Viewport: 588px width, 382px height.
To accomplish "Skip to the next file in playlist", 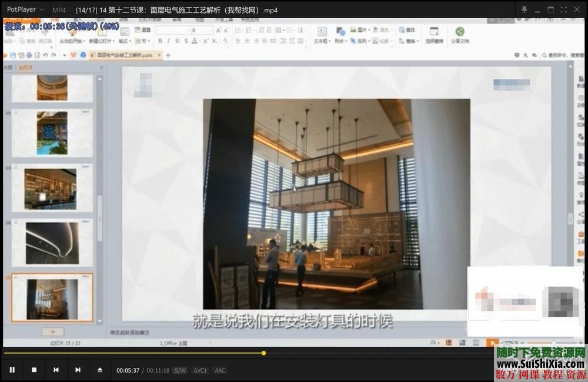I will 78,370.
